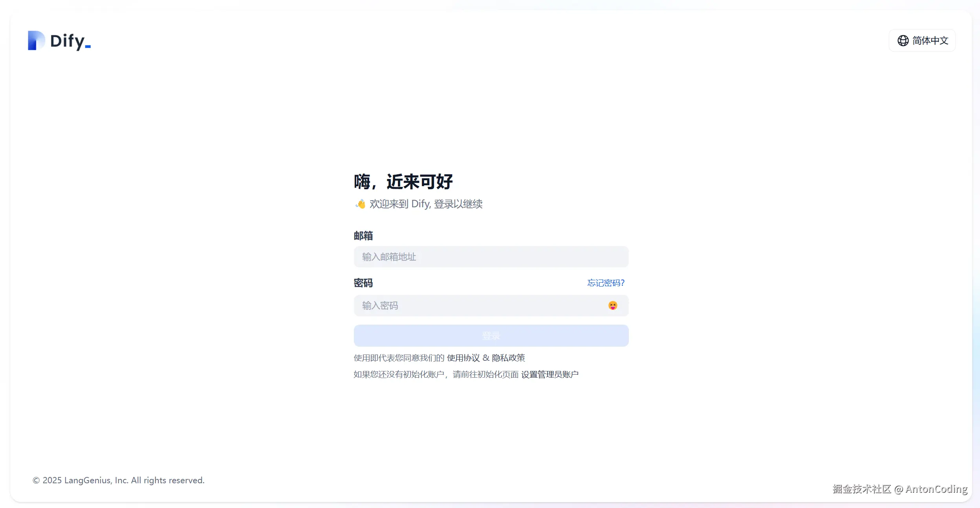Click the globe icon in the language selector
The image size is (980, 508).
click(x=903, y=40)
